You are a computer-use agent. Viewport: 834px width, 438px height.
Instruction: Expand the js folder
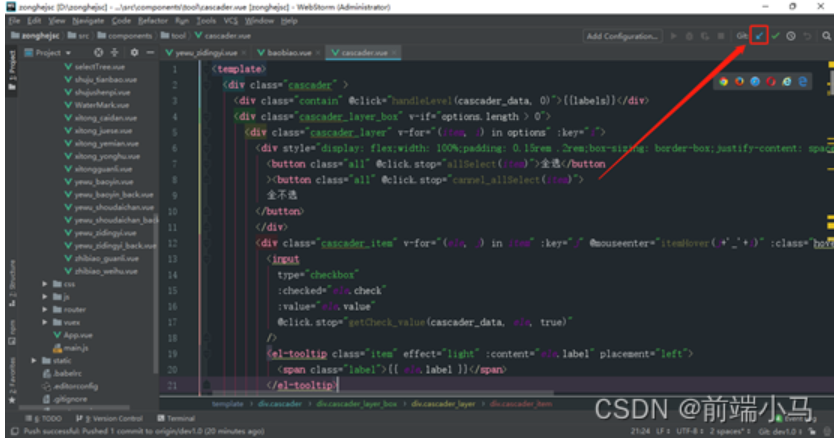(x=45, y=297)
